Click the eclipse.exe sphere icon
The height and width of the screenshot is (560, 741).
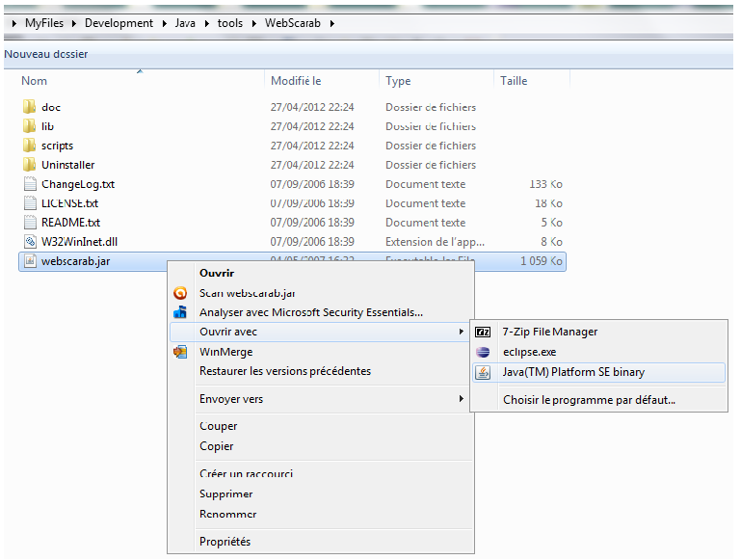pyautogui.click(x=483, y=352)
